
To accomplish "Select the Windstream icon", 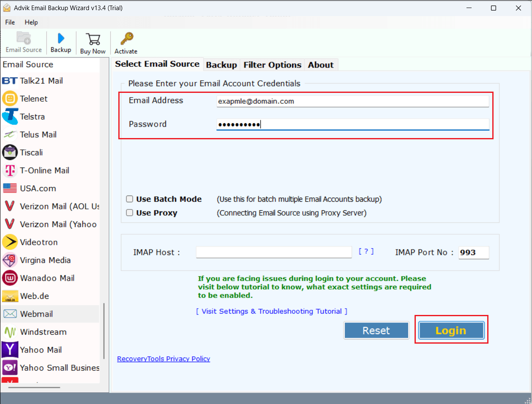I will (10, 332).
